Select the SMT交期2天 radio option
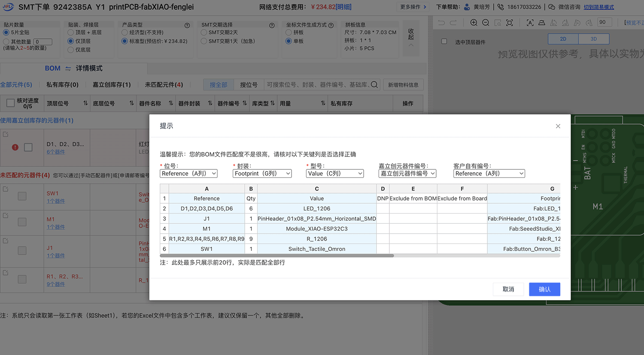Image resolution: width=644 pixels, height=355 pixels. 204,33
